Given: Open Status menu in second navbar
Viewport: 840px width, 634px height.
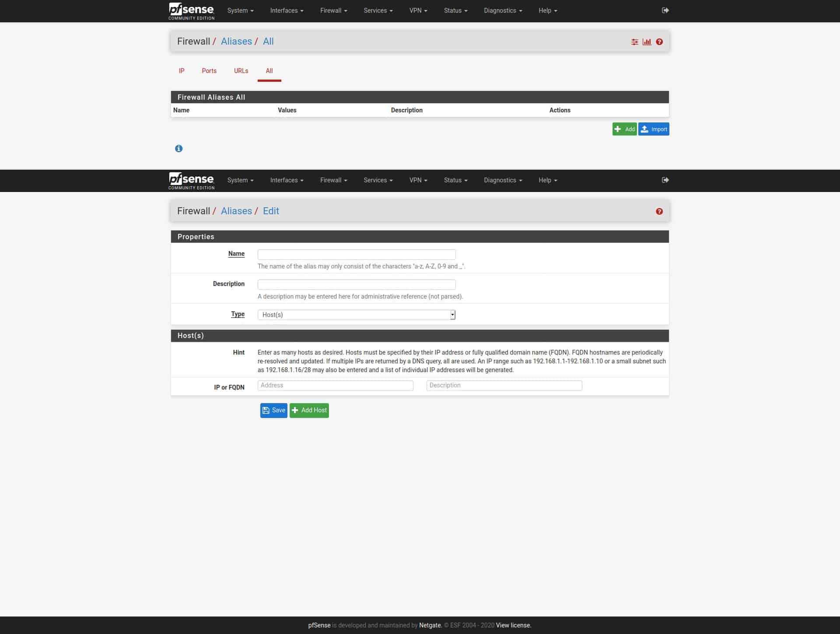Looking at the screenshot, I should click(455, 180).
